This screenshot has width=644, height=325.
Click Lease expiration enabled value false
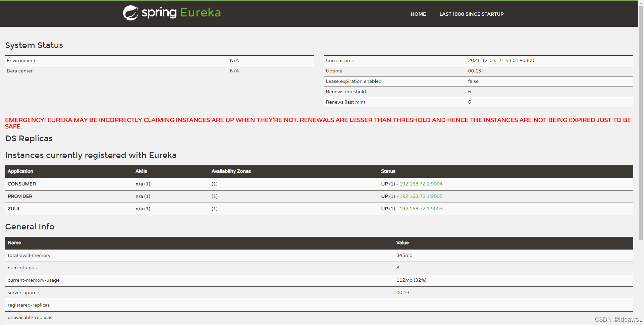[473, 81]
